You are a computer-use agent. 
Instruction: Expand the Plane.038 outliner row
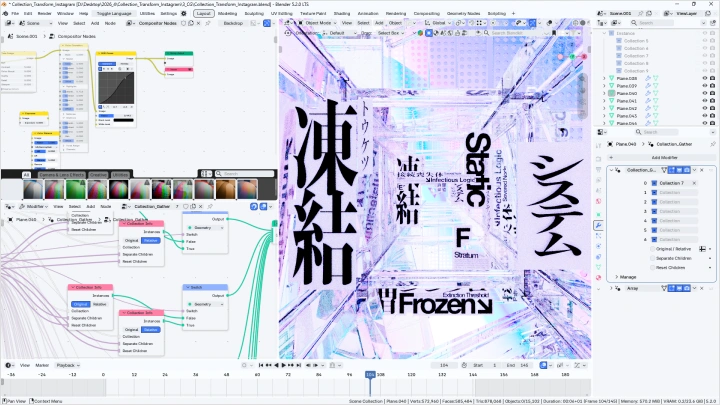tap(604, 79)
